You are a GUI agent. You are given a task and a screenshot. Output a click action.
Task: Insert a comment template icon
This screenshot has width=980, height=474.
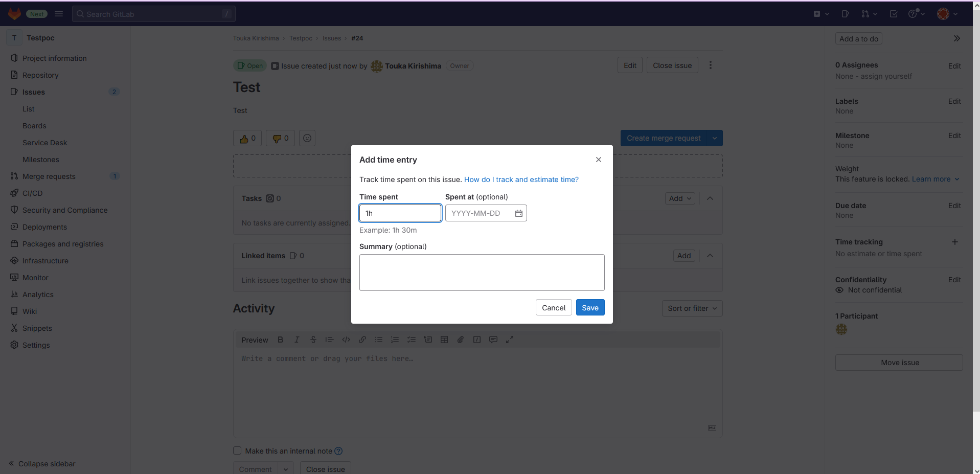pos(493,340)
